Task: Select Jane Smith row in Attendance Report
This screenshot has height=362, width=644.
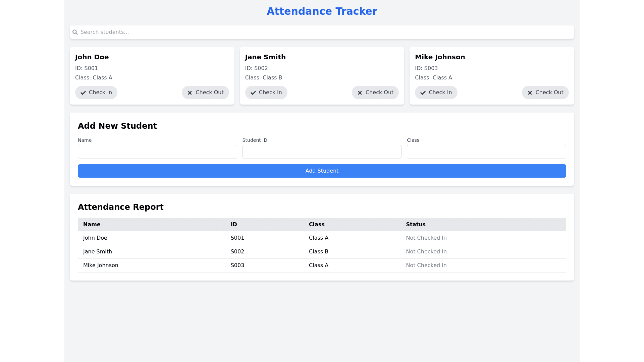Action: point(98,252)
